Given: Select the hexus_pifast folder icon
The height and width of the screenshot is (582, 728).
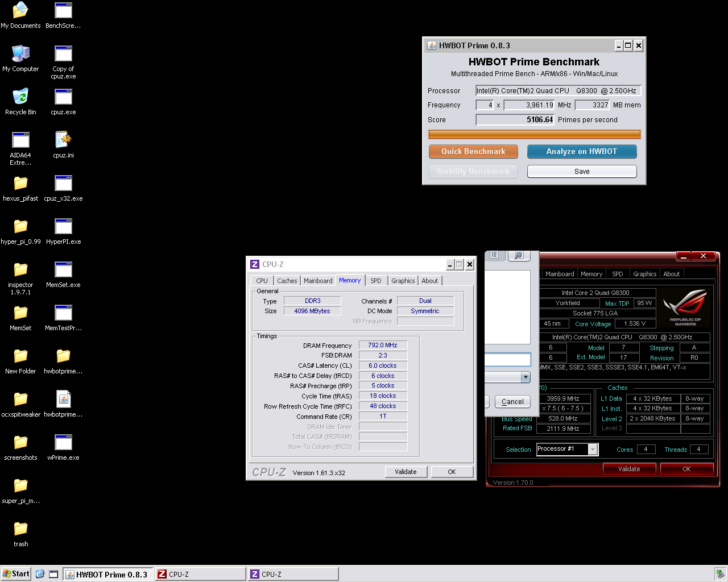Looking at the screenshot, I should [20, 188].
